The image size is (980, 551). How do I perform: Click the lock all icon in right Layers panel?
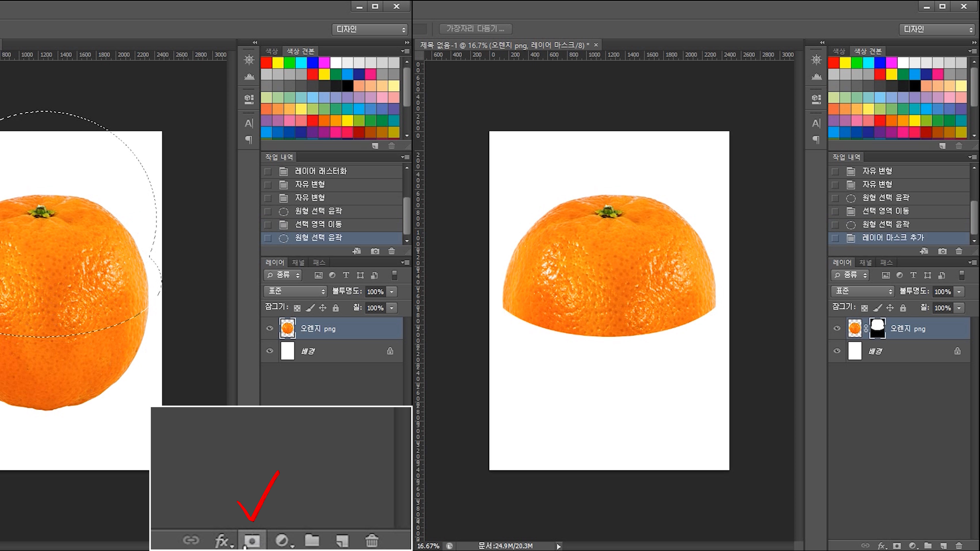pos(903,308)
